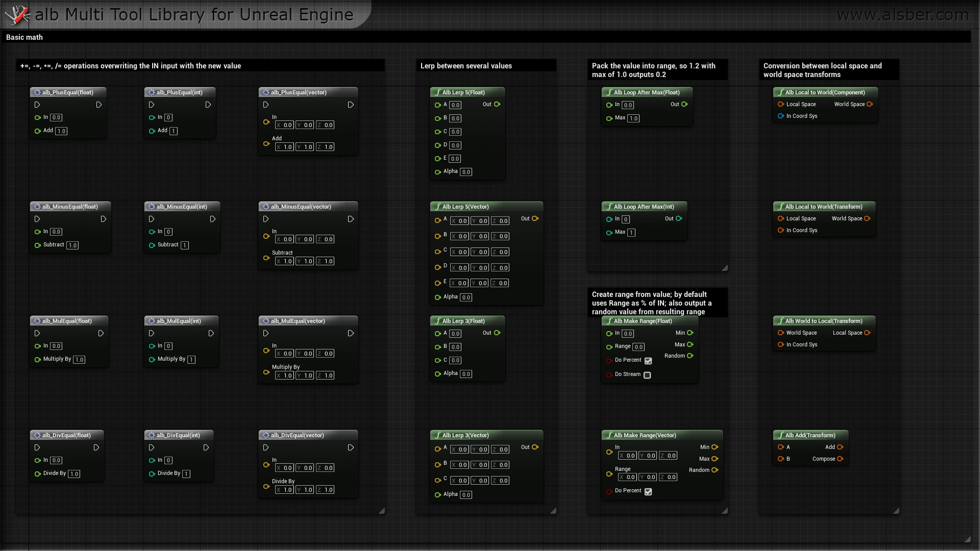Click the resize handle under Alb Make Range(Vector)
This screenshot has height=551, width=980.
pos(725,510)
